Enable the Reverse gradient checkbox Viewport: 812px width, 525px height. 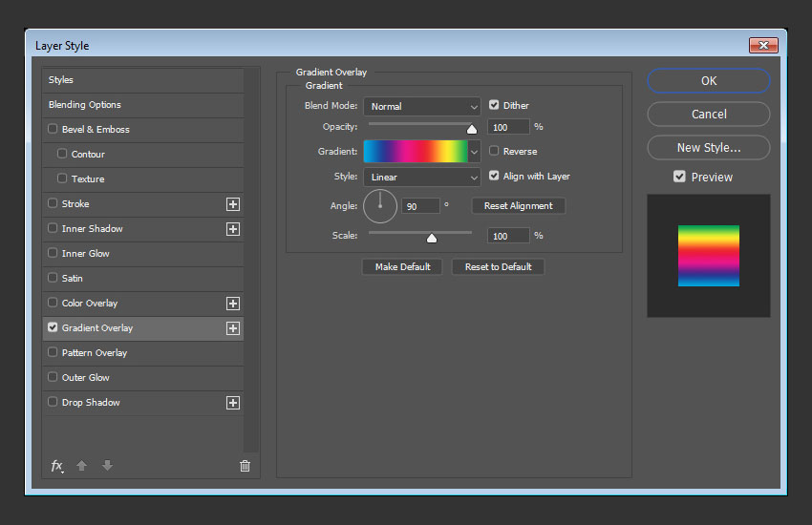494,151
